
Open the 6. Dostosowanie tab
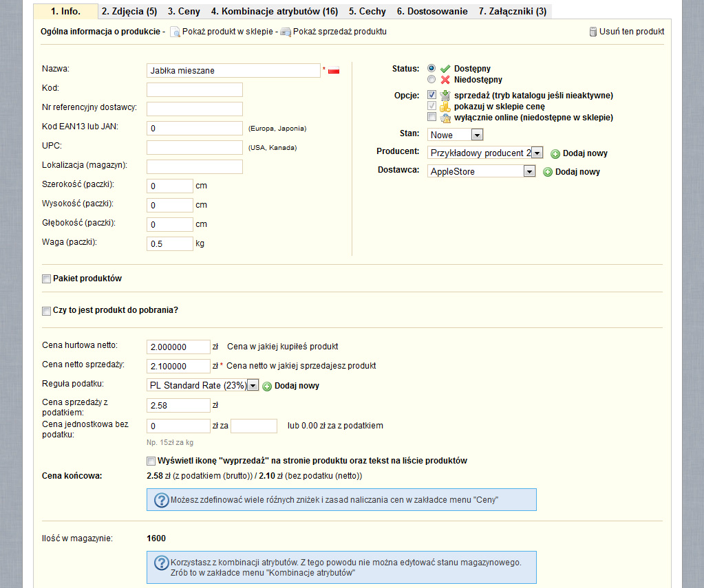coord(432,11)
